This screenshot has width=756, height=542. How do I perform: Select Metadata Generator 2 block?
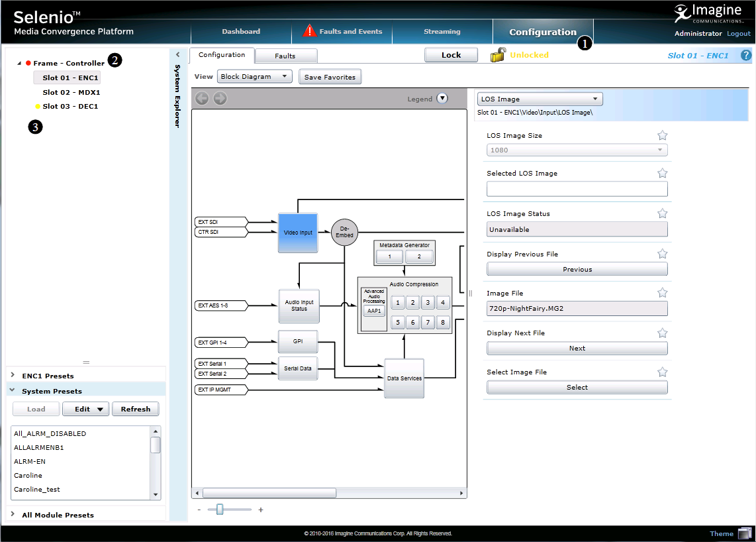(419, 257)
